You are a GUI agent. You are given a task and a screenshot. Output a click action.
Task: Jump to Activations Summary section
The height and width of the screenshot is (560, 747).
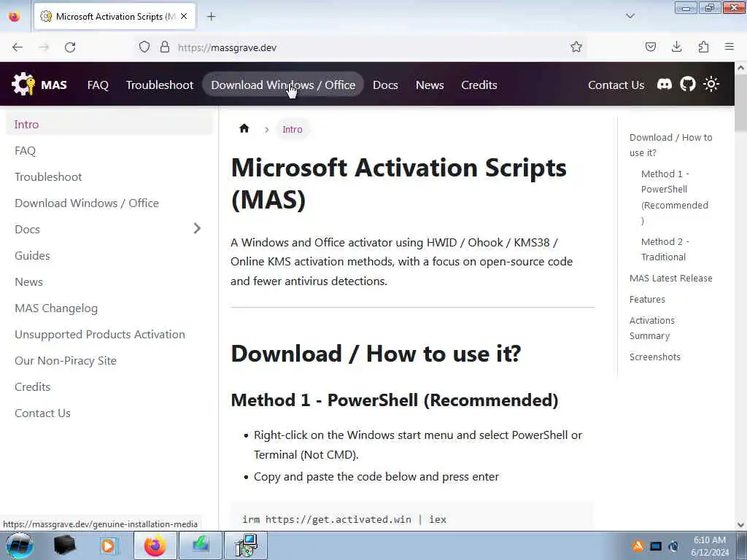(652, 327)
